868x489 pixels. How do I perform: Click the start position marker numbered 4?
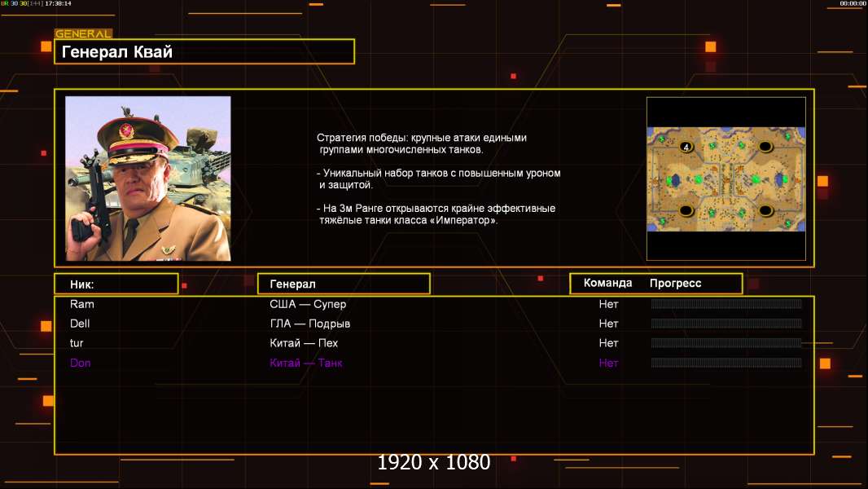tap(686, 148)
